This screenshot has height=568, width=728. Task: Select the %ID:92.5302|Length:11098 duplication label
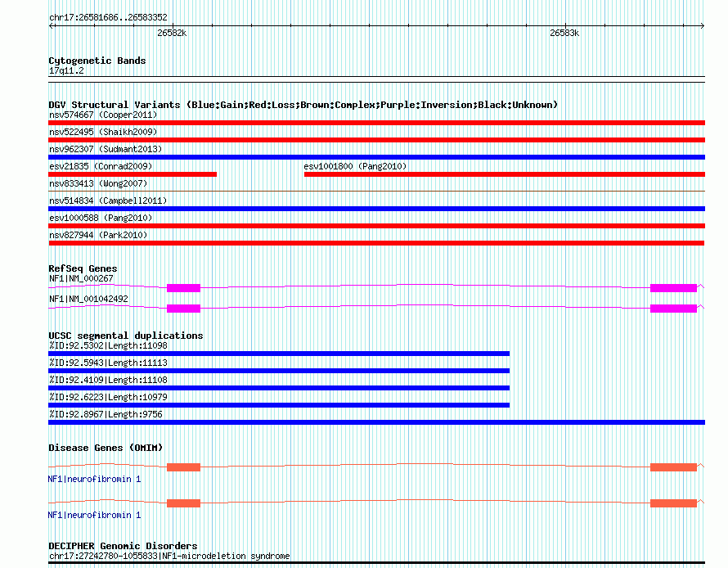tap(108, 345)
